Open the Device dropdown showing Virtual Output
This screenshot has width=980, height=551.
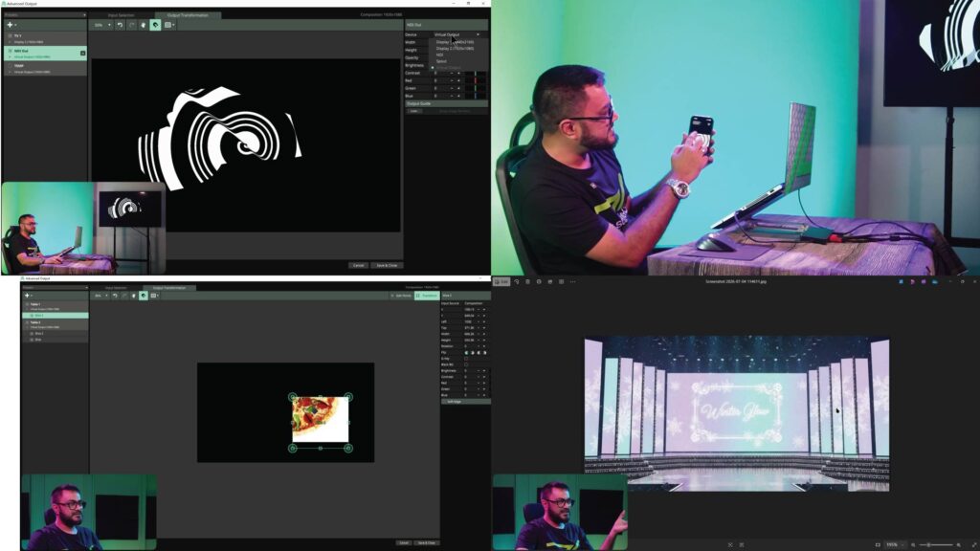457,34
